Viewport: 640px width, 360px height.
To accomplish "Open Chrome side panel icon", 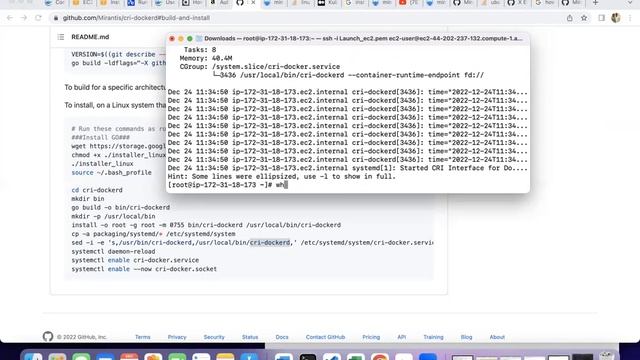I will tap(602, 18).
